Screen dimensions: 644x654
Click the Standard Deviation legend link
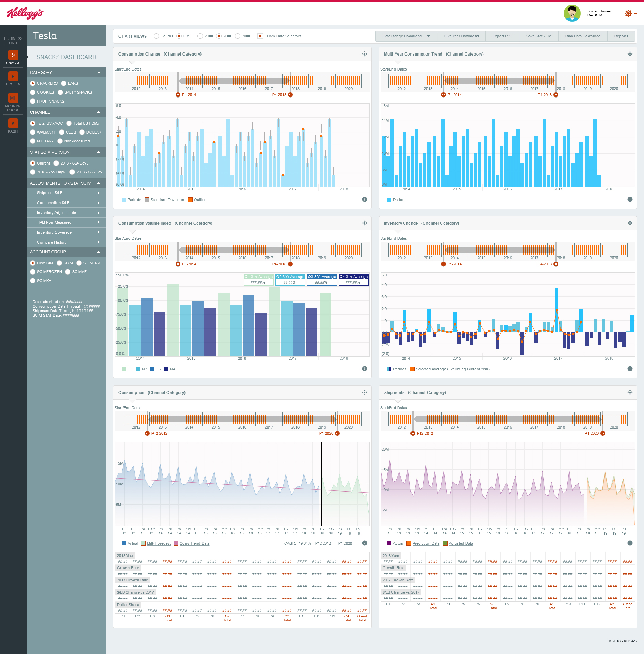click(167, 200)
